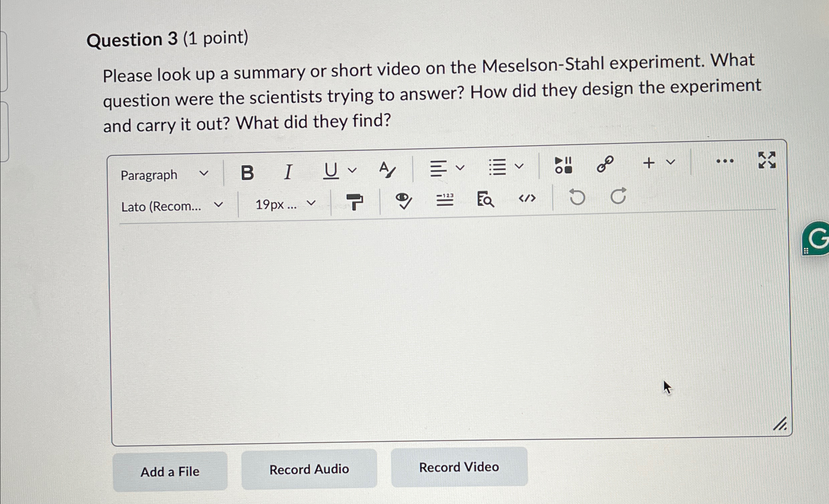Toggle bold formatting

coord(247,173)
